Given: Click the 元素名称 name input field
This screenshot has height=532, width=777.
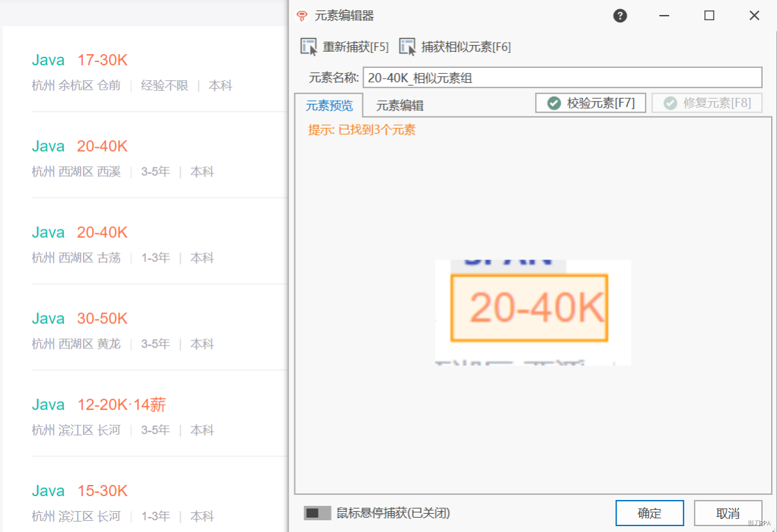Looking at the screenshot, I should click(x=562, y=78).
